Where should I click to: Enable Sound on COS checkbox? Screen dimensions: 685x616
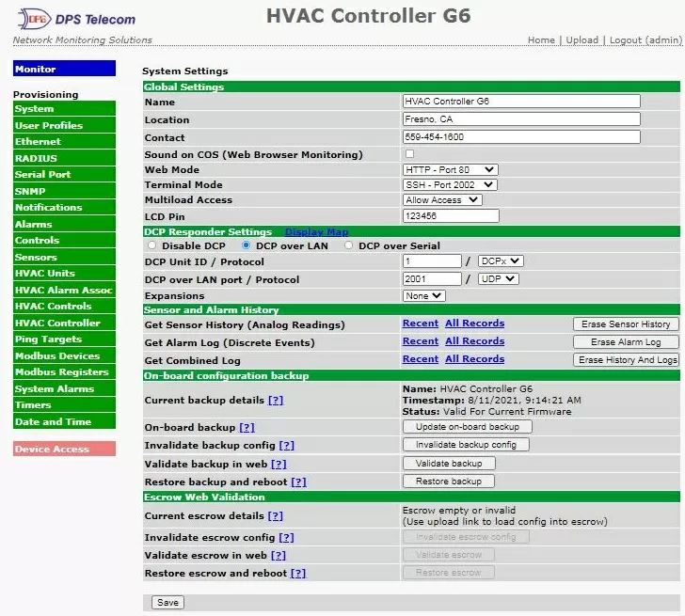[409, 153]
